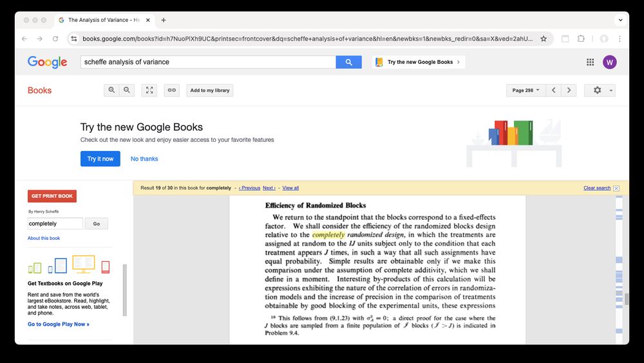644x363 pixels.
Task: Open a new browser tab
Action: (164, 20)
